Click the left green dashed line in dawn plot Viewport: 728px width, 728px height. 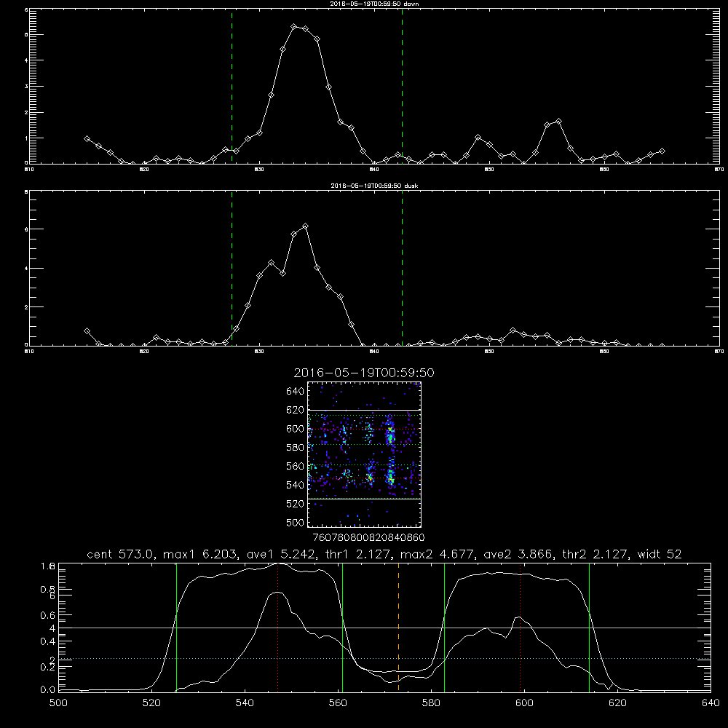[x=232, y=86]
